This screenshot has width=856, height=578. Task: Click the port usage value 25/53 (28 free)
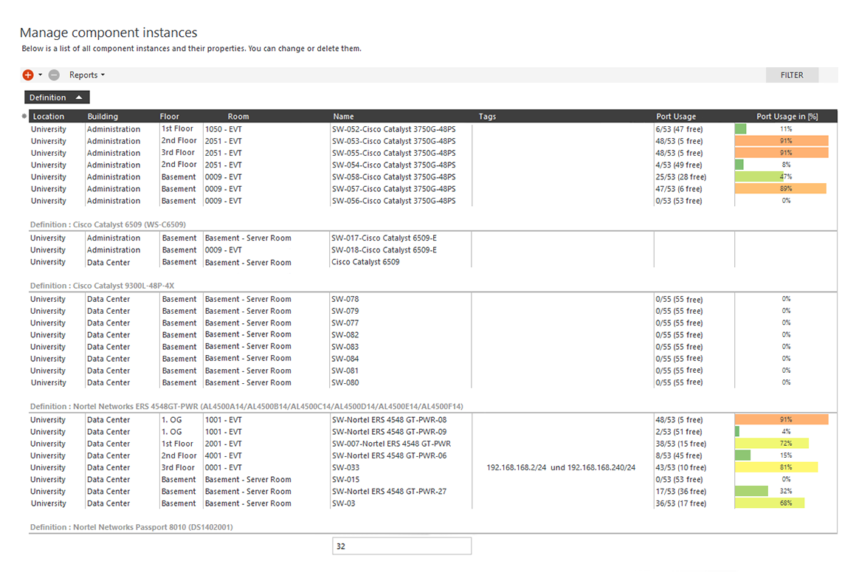[x=681, y=177]
